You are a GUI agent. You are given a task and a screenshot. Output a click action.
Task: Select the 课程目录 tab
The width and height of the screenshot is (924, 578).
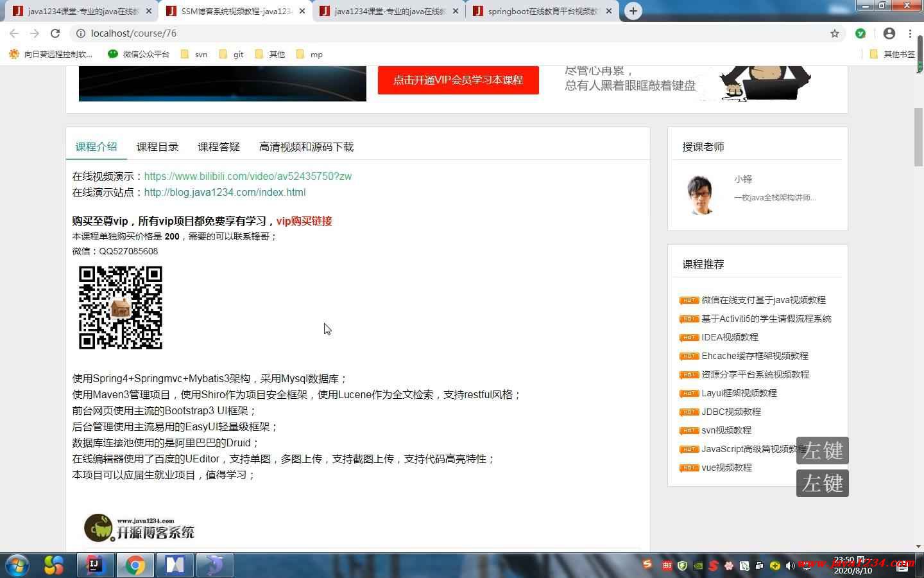[x=157, y=147]
